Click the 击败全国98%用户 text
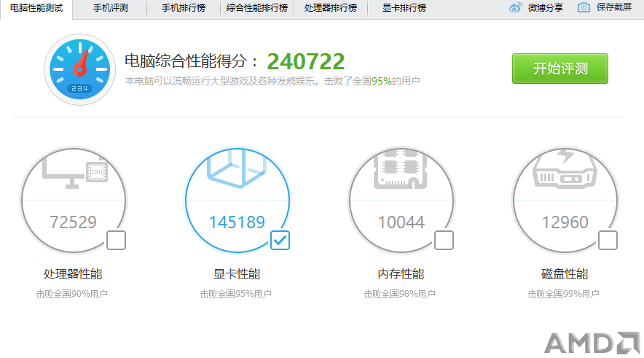The height and width of the screenshot is (358, 644). click(x=400, y=294)
